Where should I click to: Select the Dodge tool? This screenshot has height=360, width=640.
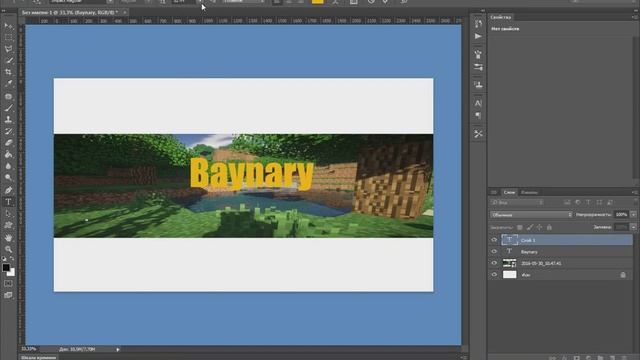pos(8,178)
